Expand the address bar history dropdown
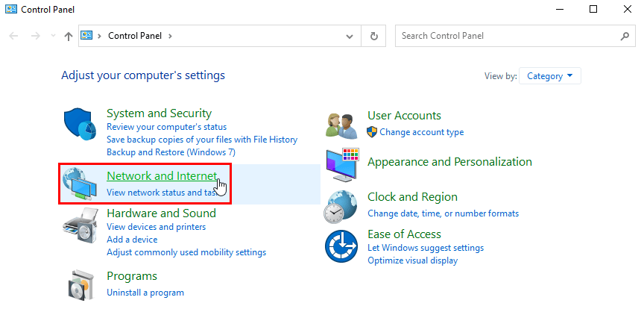Image resolution: width=644 pixels, height=309 pixels. [x=350, y=37]
